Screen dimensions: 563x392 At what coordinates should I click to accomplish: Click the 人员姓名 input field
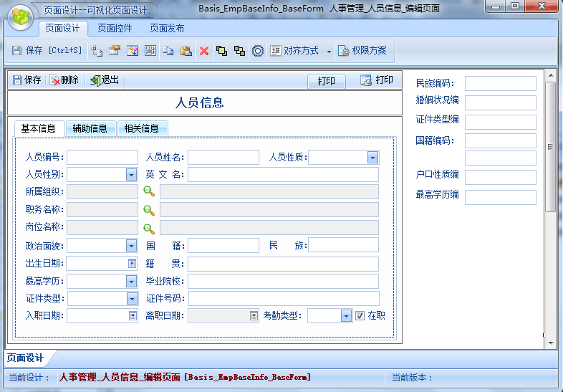[x=223, y=158]
